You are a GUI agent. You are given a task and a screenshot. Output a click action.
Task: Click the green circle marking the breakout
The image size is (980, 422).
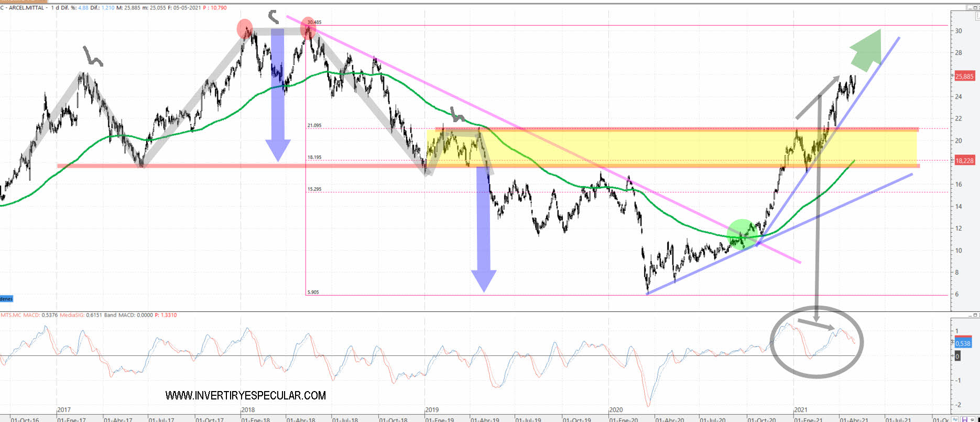coord(742,233)
